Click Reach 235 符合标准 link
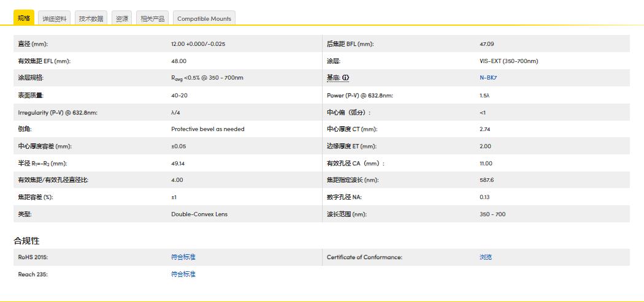 pos(183,274)
